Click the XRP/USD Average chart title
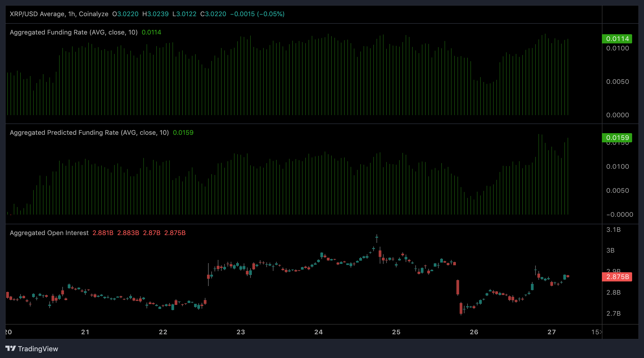Image resolution: width=644 pixels, height=358 pixels. click(59, 14)
